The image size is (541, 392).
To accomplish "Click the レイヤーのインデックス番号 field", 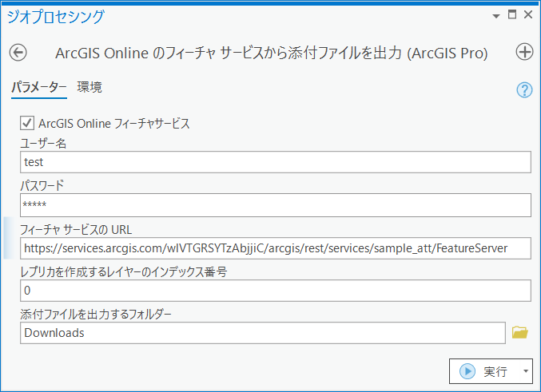I will coord(276,291).
